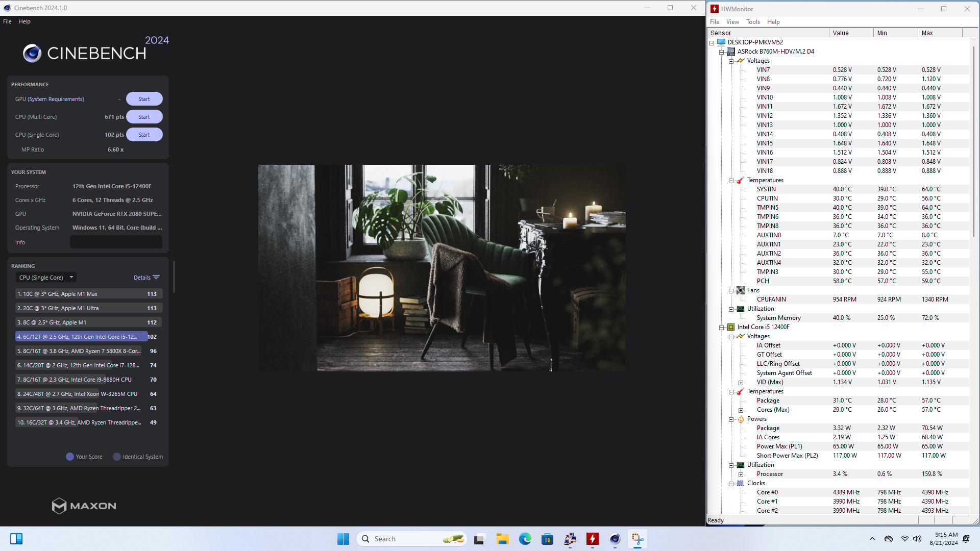Switch to Cinebench taskbar icon
Image resolution: width=980 pixels, height=551 pixels.
coord(615,539)
